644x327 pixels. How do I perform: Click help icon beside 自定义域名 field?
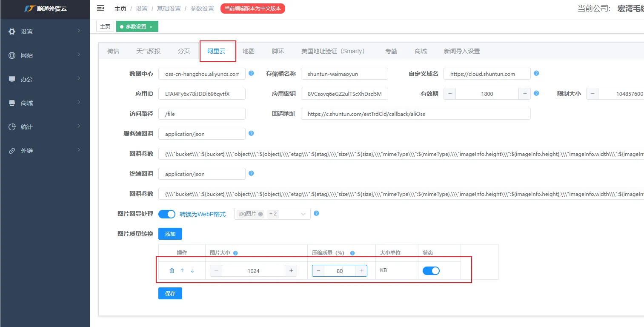coord(536,73)
